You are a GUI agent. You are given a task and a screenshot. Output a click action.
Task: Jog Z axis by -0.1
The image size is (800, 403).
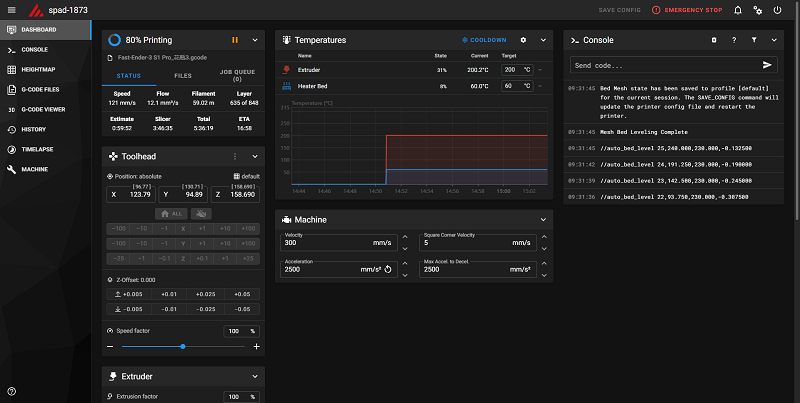(x=164, y=258)
